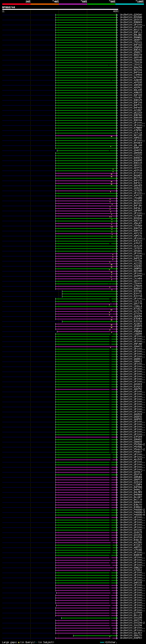Select hit label UniRef100_B6TU06
The height and width of the screenshot is (644, 146).
pos(131,70)
